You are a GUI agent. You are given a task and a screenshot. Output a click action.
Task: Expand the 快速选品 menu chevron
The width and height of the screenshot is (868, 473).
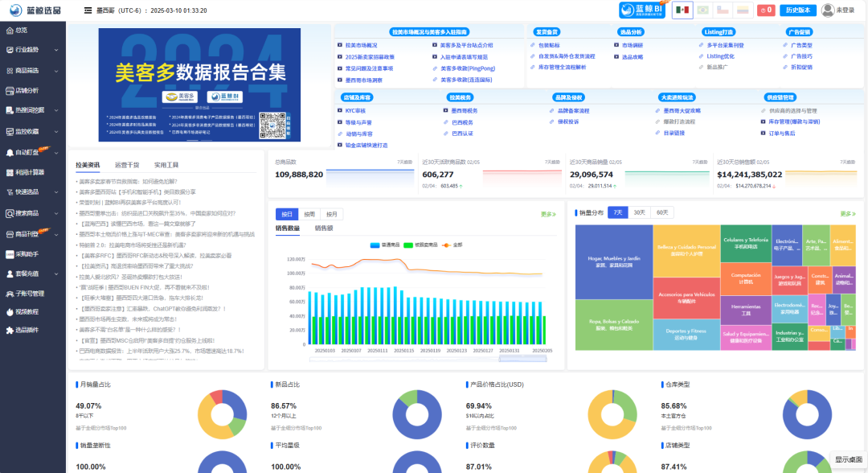click(x=56, y=192)
